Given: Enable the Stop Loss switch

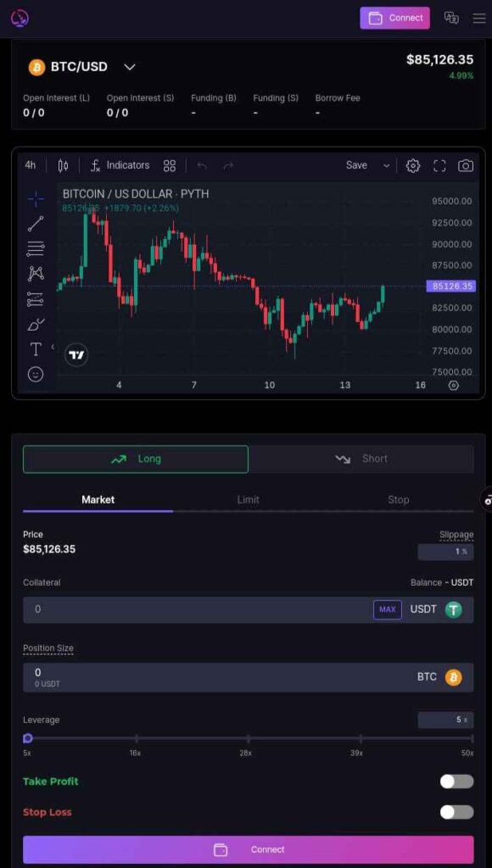Looking at the screenshot, I should (x=456, y=812).
